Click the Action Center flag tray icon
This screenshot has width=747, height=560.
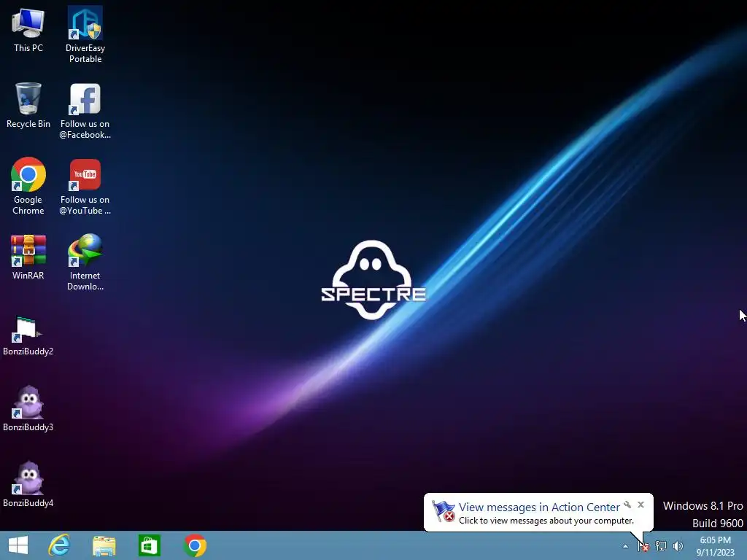[643, 546]
